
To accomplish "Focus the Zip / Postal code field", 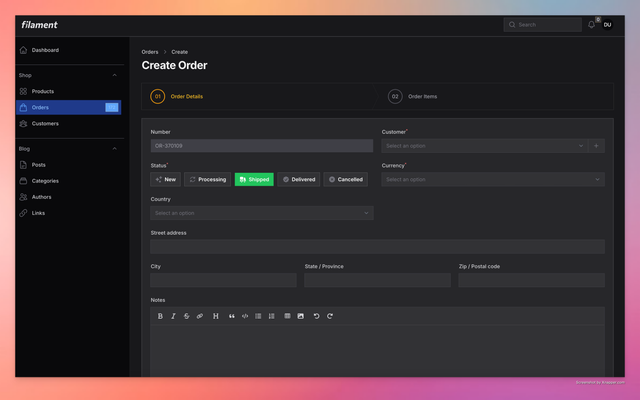I will click(531, 280).
